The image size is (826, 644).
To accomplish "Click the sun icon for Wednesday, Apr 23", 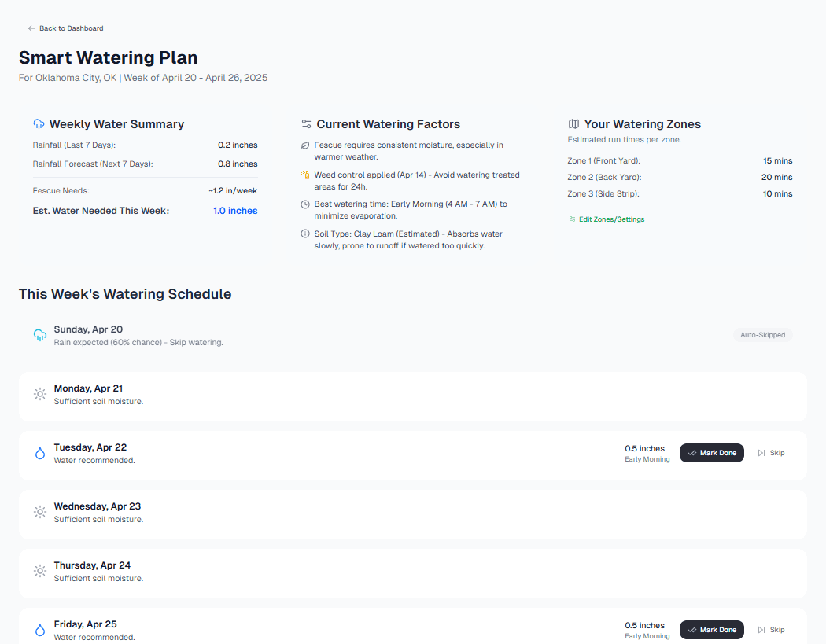I will (40, 513).
